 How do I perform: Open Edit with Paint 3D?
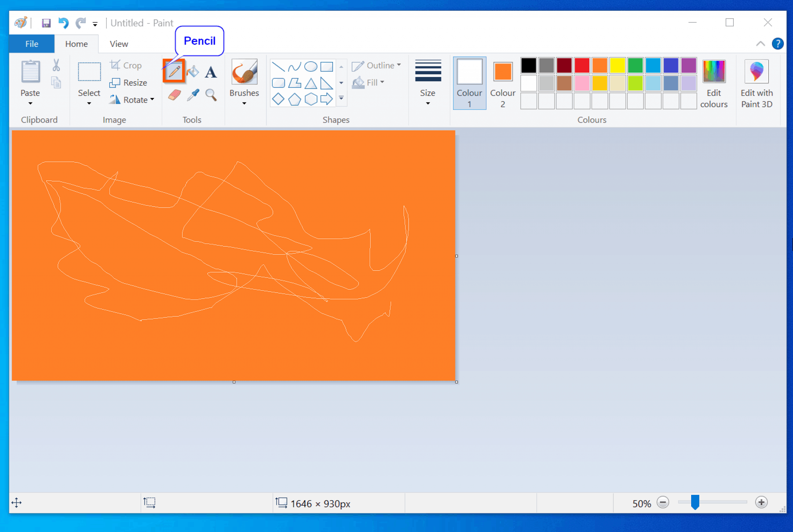point(756,82)
